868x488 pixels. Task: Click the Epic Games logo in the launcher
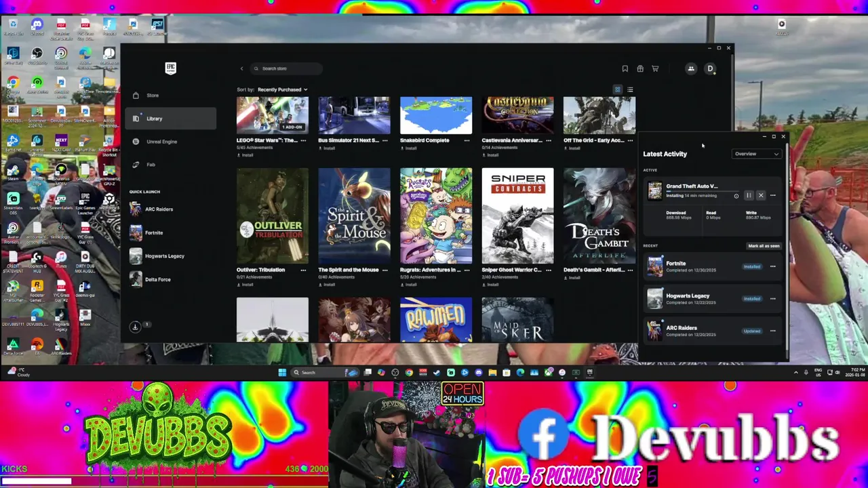click(170, 68)
